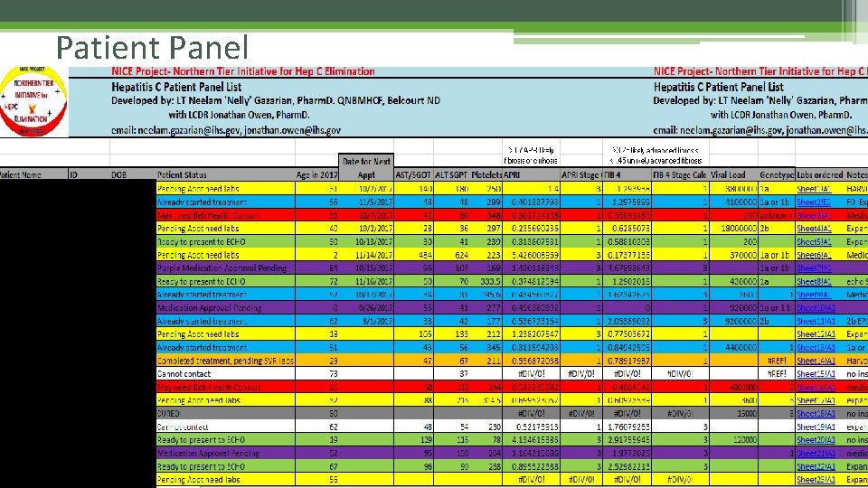Select the Age in 2017 header
This screenshot has width=868, height=488.
pyautogui.click(x=316, y=174)
